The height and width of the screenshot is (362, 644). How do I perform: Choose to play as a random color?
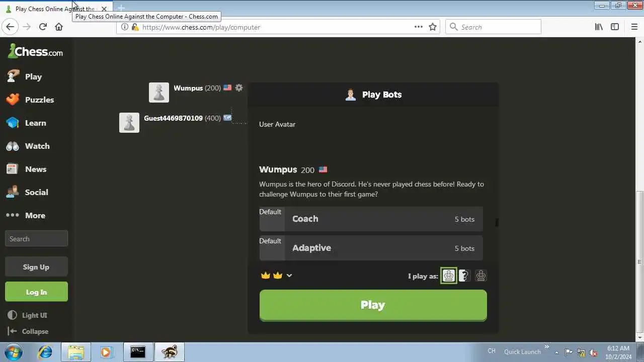(465, 276)
